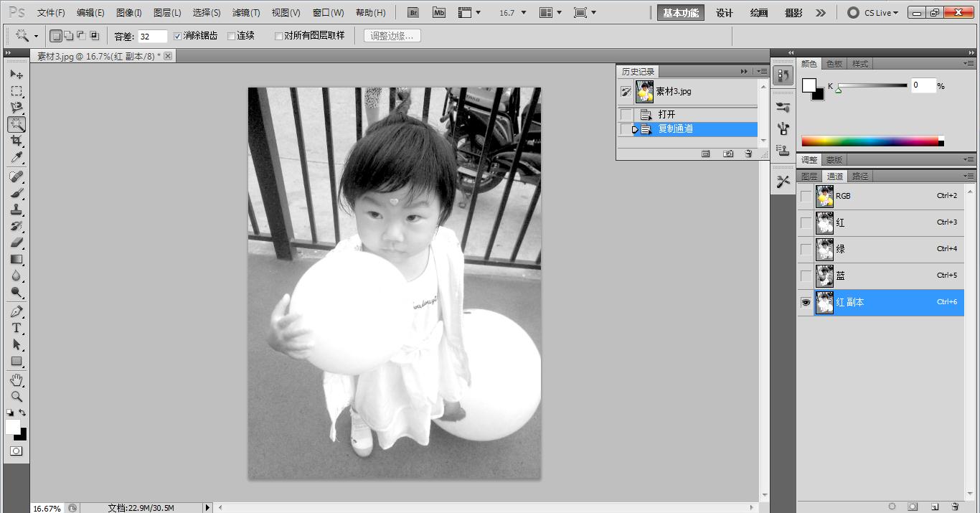This screenshot has height=513, width=980.
Task: Disable the 消除锯齿 anti-alias checkbox
Action: coord(176,34)
